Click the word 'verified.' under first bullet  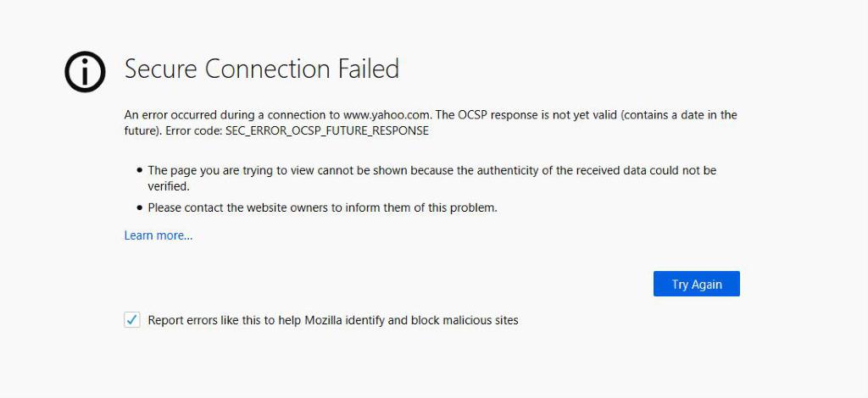(x=169, y=186)
